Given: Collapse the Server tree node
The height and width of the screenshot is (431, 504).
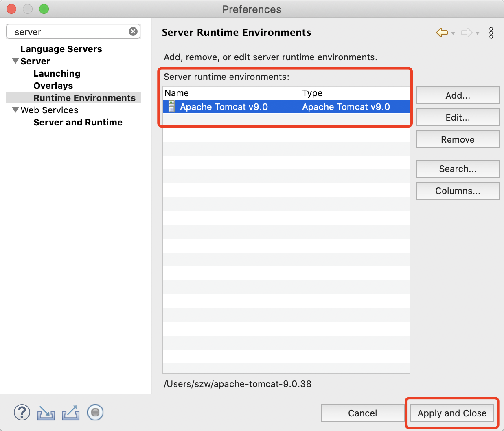Looking at the screenshot, I should (x=15, y=61).
